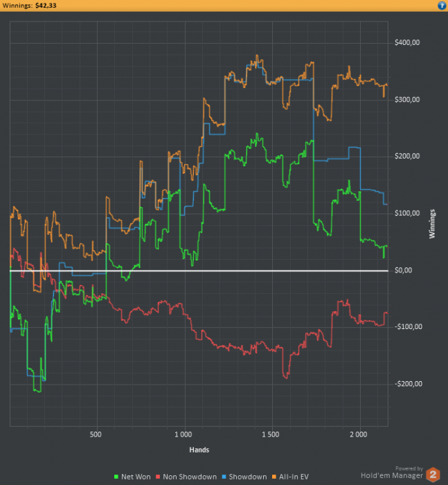Click the All-In EV legend label
This screenshot has width=448, height=485.
coord(294,477)
